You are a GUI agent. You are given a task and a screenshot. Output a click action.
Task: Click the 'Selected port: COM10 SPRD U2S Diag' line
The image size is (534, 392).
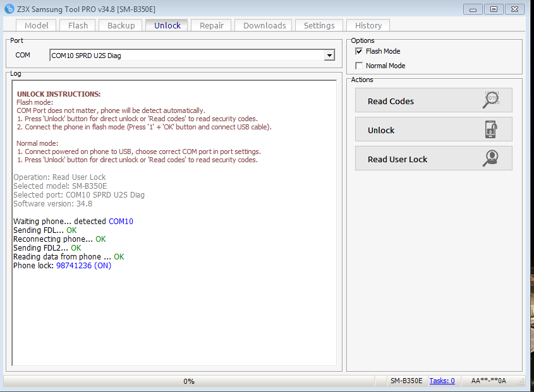tap(79, 194)
